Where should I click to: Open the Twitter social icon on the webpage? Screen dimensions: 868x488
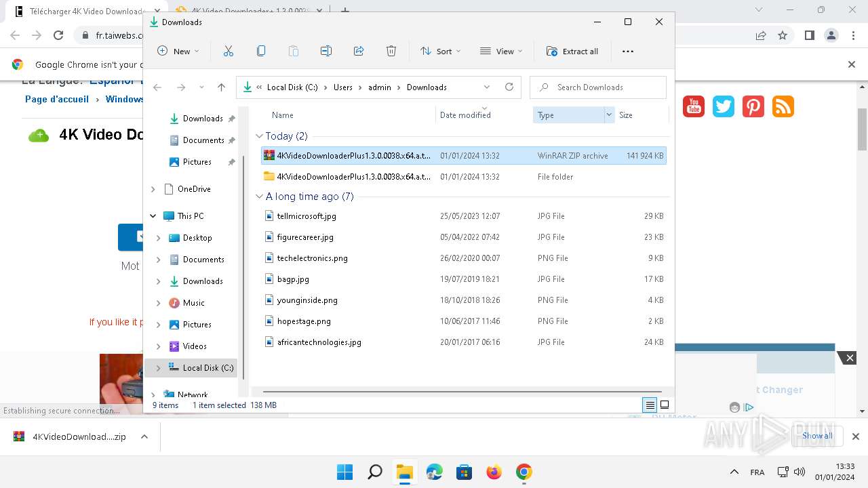pyautogui.click(x=724, y=106)
